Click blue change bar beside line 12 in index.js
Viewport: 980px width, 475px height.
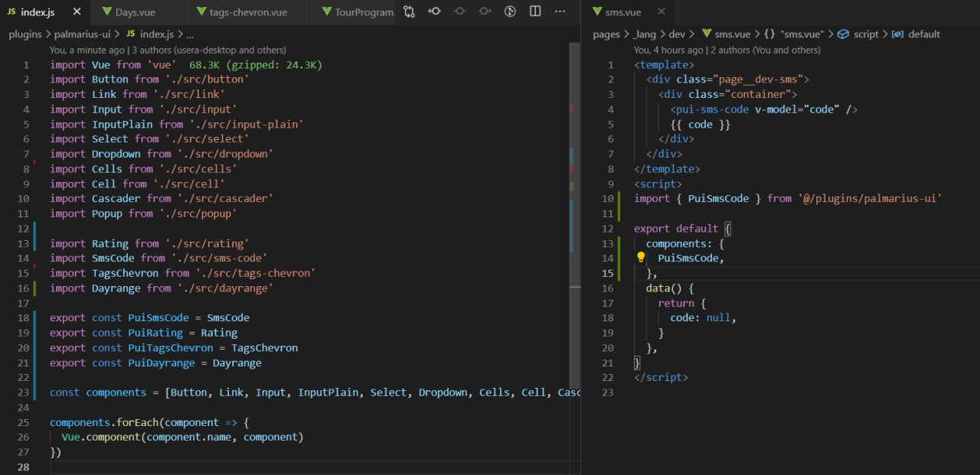[x=34, y=236]
